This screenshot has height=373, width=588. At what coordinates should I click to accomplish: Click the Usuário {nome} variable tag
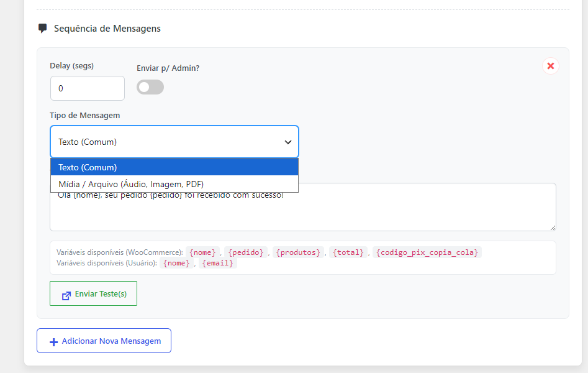(176, 263)
